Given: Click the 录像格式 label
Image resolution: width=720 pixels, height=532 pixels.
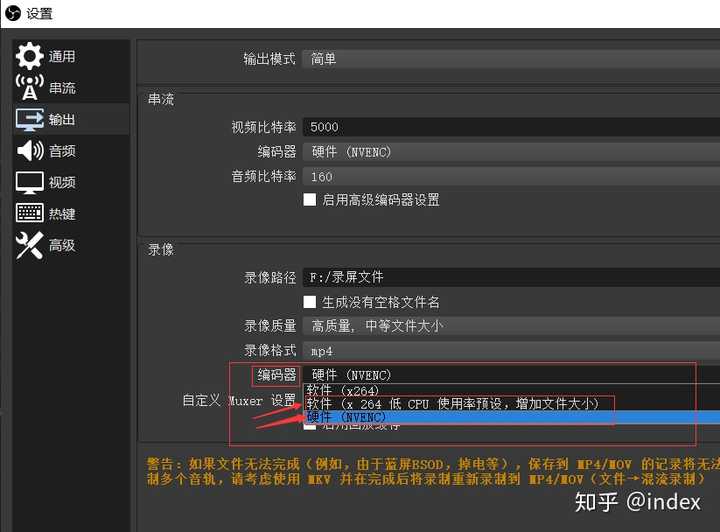Looking at the screenshot, I should pyautogui.click(x=270, y=351).
